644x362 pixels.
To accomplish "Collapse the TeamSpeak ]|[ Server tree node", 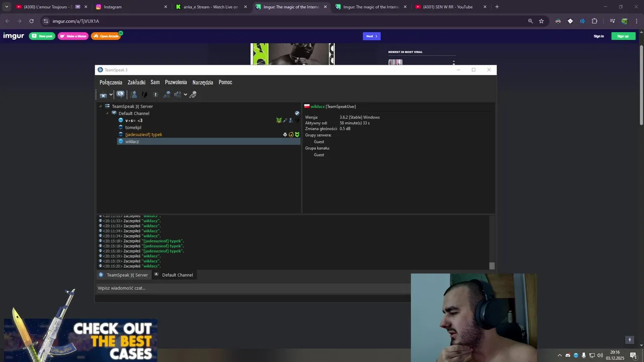I will (100, 107).
